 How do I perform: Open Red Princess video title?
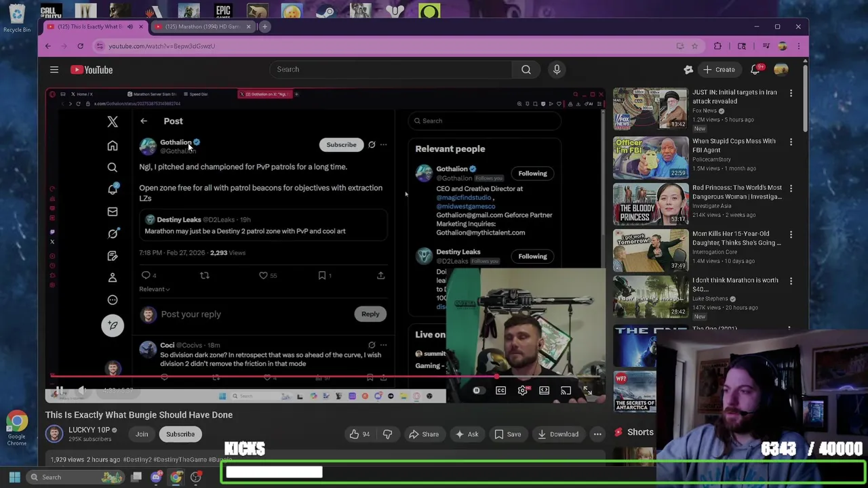[x=737, y=192]
